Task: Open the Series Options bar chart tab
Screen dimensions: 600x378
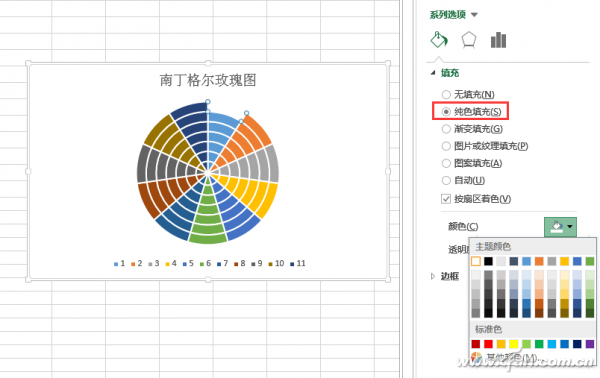Action: (498, 40)
